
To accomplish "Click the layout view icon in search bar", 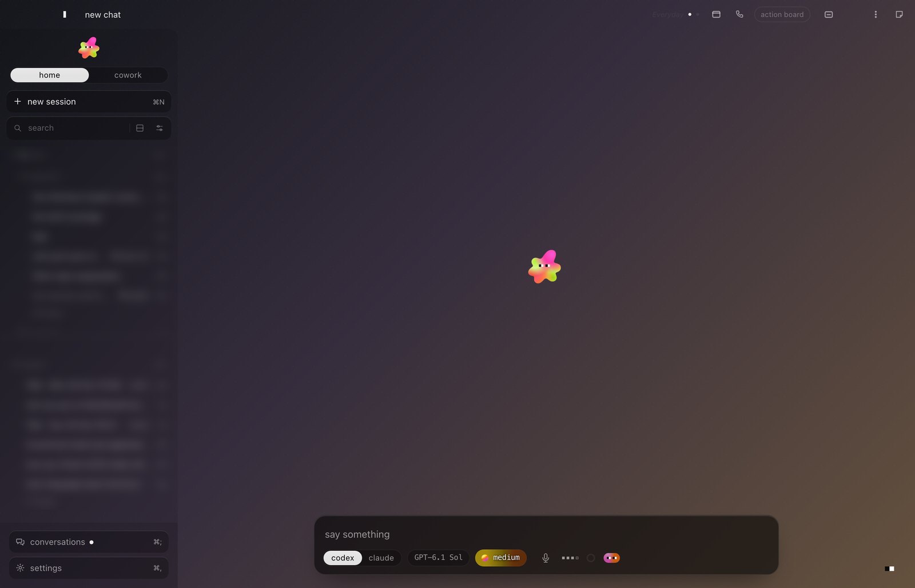I will (140, 128).
